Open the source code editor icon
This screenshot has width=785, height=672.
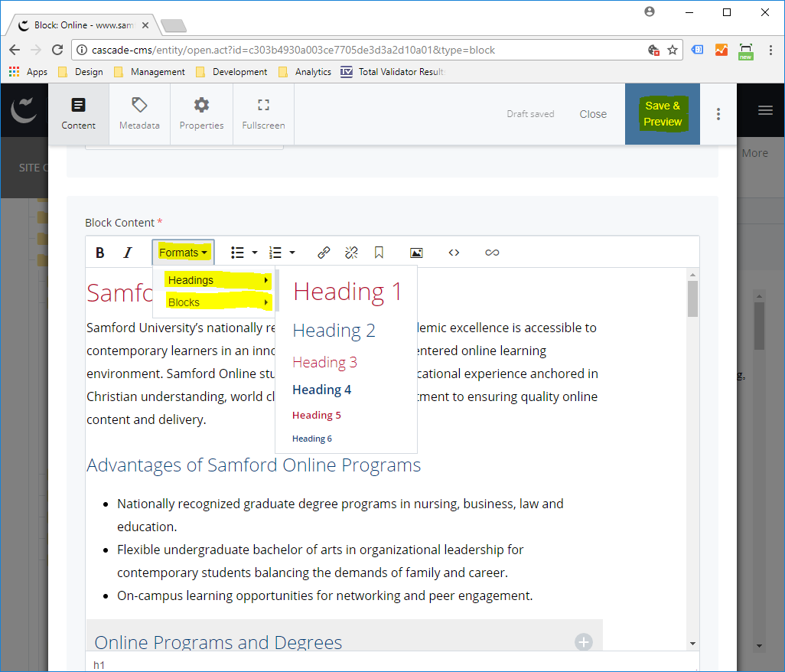coord(454,253)
